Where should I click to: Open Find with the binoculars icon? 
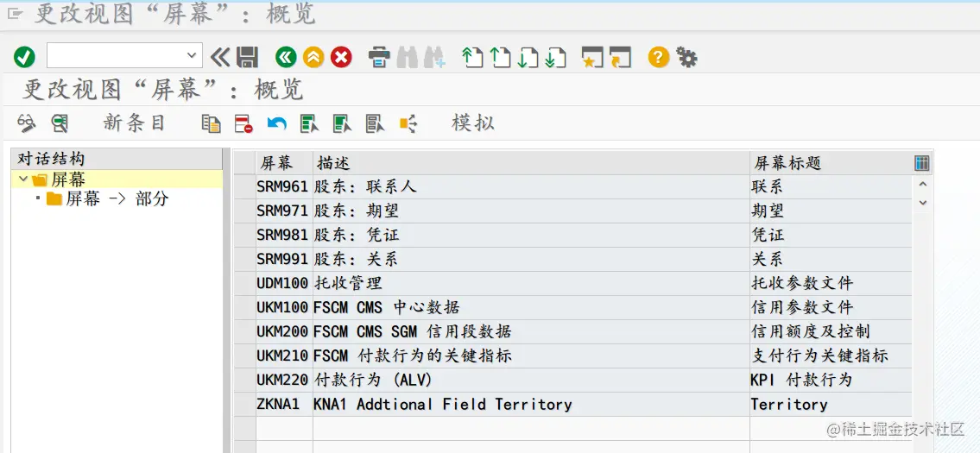407,58
